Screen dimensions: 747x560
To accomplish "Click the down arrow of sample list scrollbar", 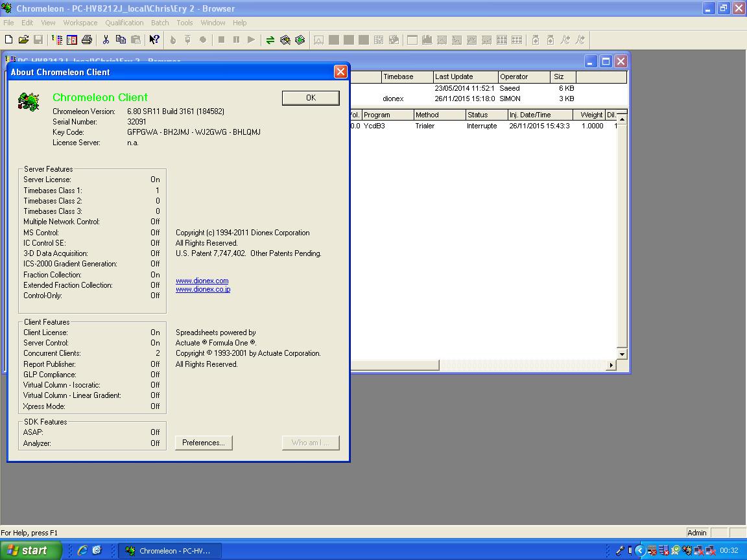I will 622,355.
